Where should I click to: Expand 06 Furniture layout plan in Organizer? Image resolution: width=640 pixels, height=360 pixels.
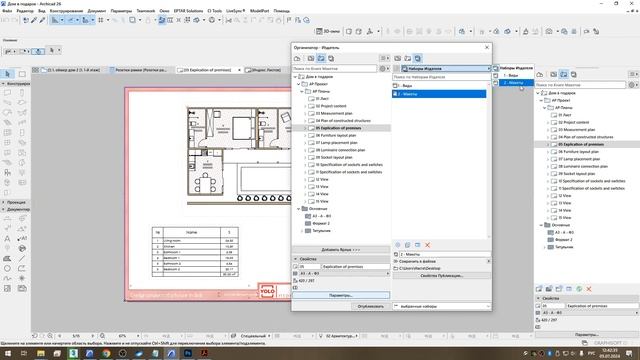point(305,135)
